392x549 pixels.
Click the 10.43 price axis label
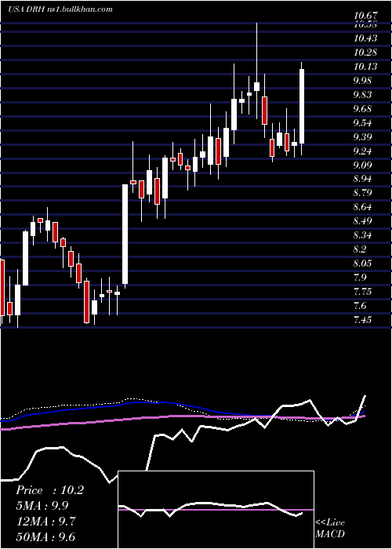click(366, 38)
